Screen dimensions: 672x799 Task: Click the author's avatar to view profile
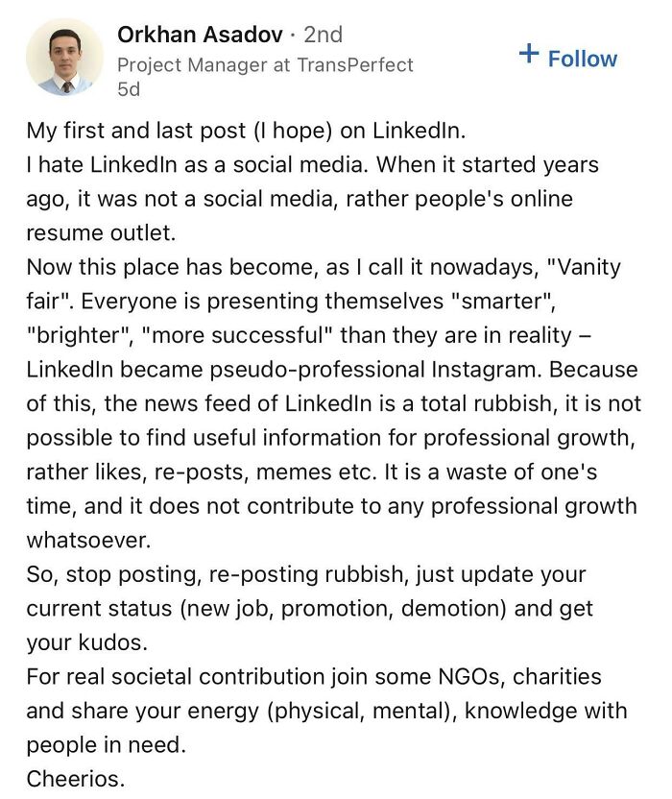64,56
